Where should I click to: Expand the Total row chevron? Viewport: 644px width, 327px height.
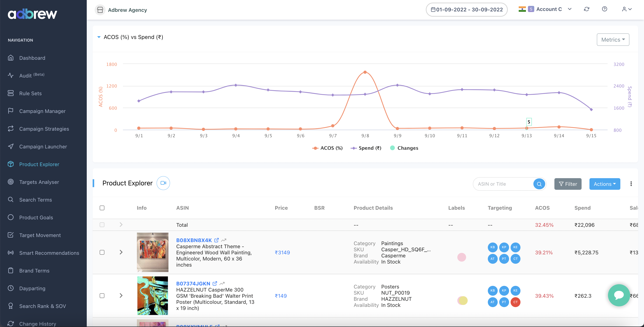click(x=121, y=225)
